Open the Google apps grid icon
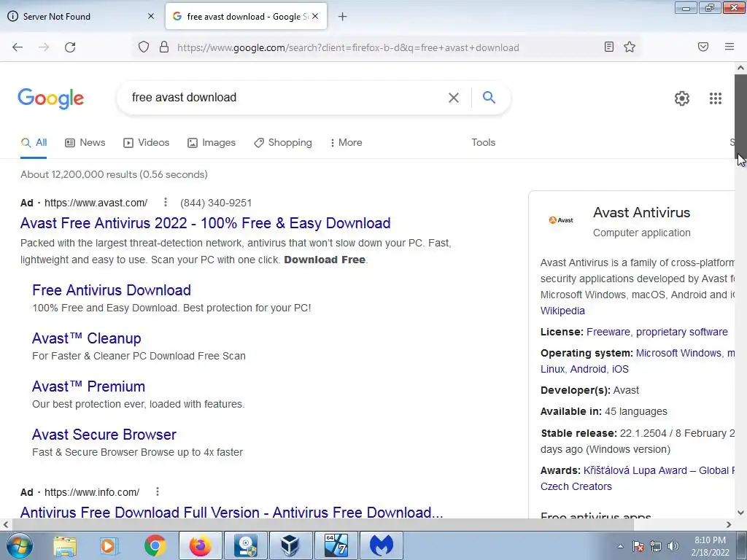 click(x=716, y=98)
